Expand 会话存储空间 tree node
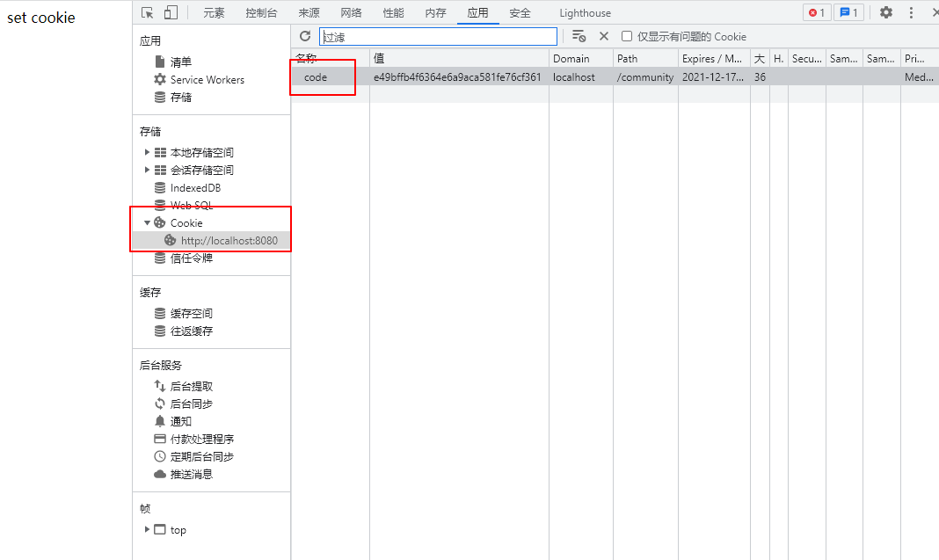Screen dimensions: 939x560 tap(147, 170)
